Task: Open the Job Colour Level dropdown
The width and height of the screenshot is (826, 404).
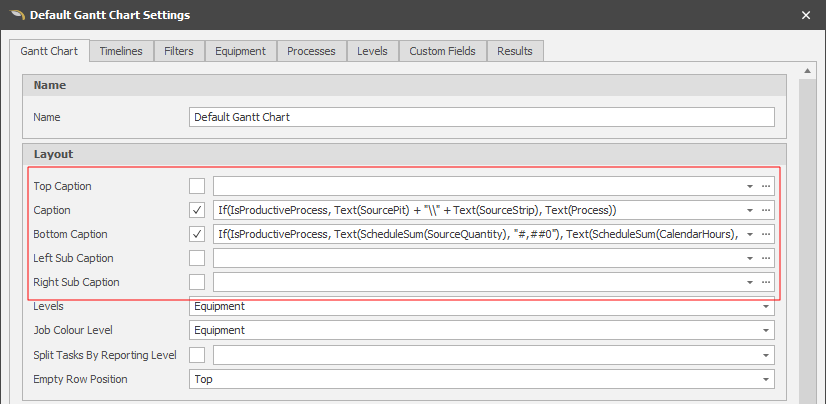Action: pos(766,330)
